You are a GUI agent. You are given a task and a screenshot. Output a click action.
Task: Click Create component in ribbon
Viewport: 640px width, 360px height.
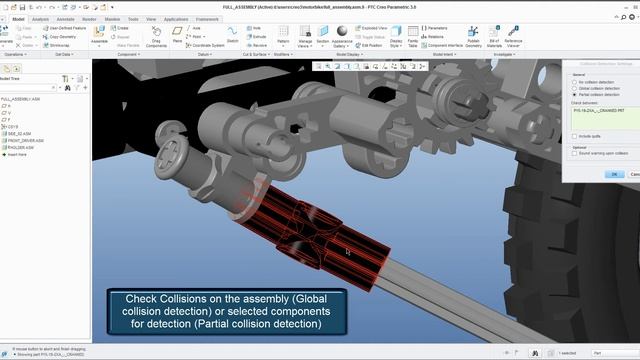click(120, 28)
